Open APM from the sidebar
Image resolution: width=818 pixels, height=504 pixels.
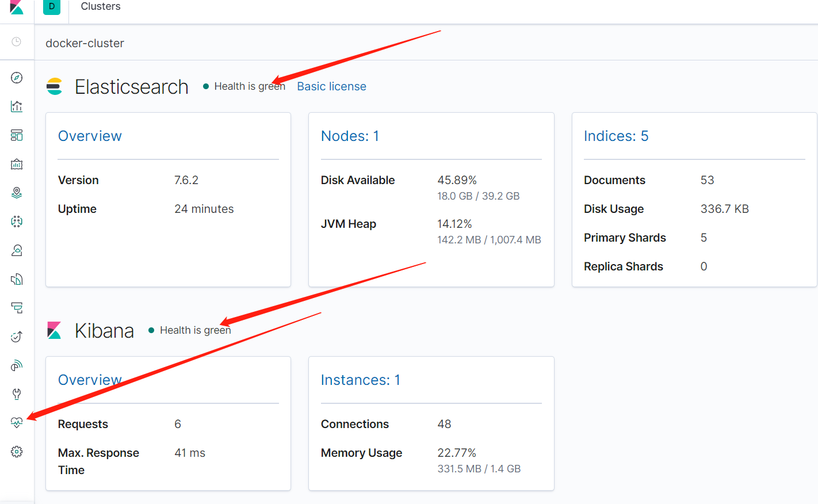pyautogui.click(x=17, y=308)
